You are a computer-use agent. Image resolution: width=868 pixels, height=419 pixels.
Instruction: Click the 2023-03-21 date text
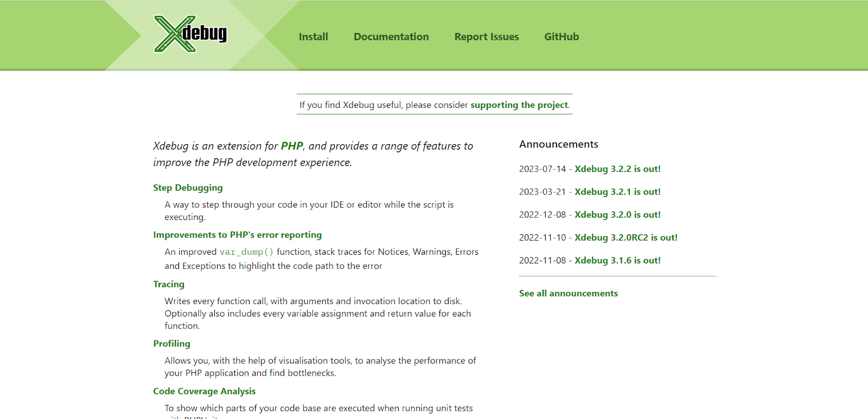coord(542,192)
